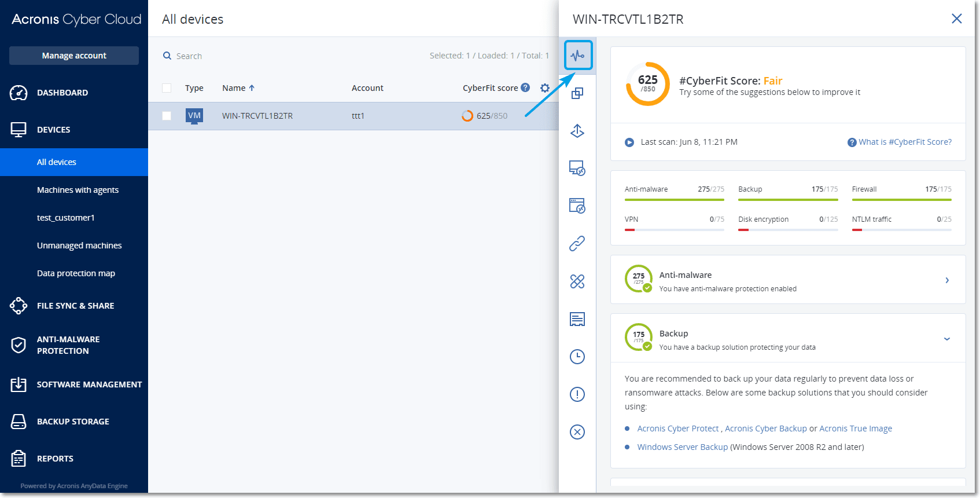The height and width of the screenshot is (498, 980).
Task: Select the WIN-TRCVTL1B2TR row checkbox
Action: (167, 116)
